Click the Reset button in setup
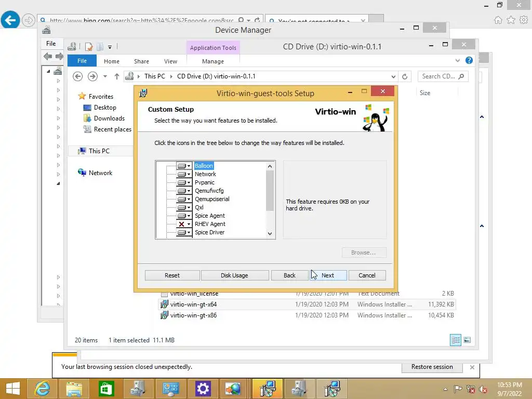The height and width of the screenshot is (399, 532). point(172,275)
